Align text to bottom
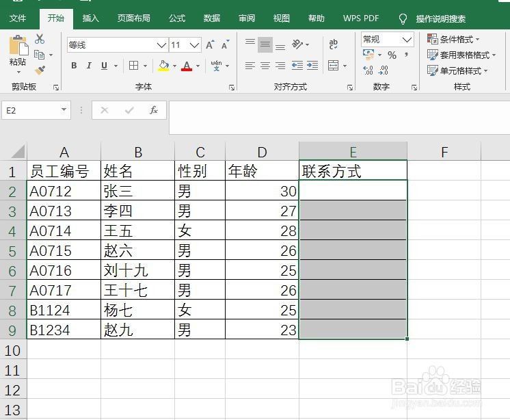This screenshot has width=510, height=420. tap(280, 45)
